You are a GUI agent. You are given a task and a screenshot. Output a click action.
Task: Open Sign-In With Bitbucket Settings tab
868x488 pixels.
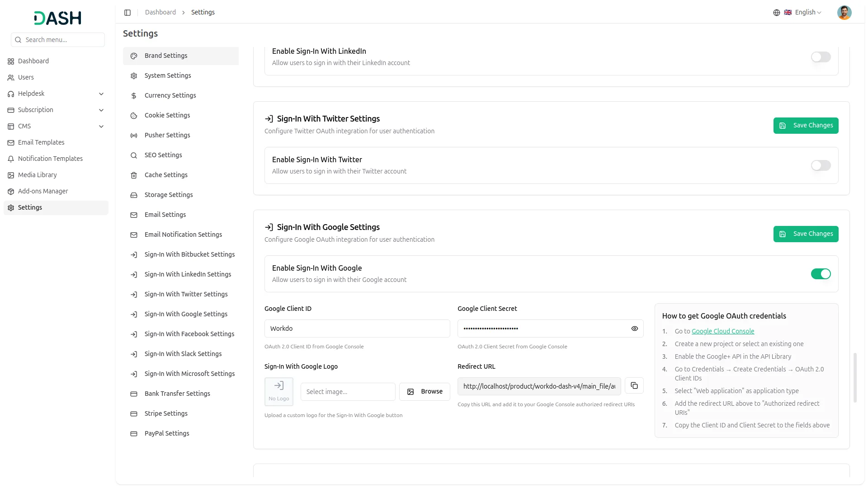point(181,255)
